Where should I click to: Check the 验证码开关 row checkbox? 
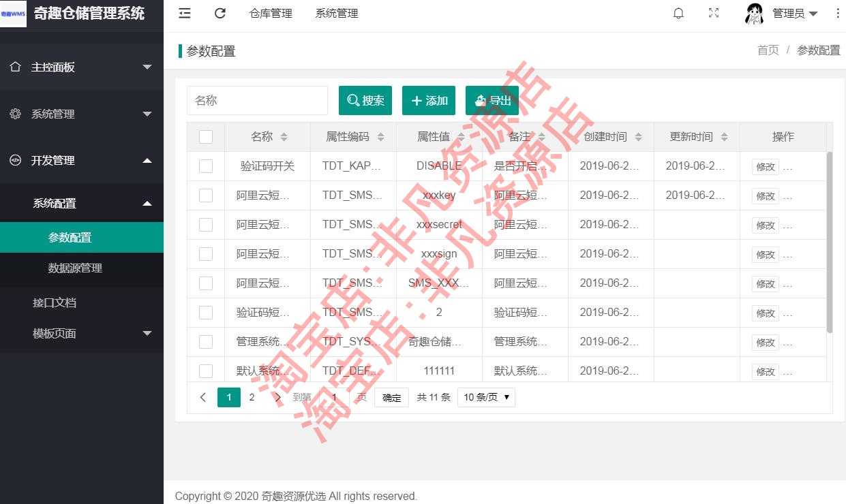pyautogui.click(x=206, y=166)
